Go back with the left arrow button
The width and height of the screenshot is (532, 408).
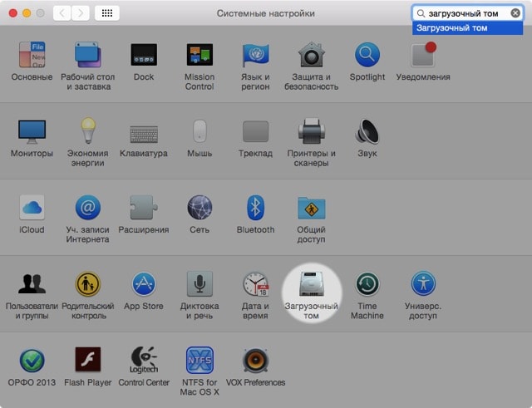[62, 13]
